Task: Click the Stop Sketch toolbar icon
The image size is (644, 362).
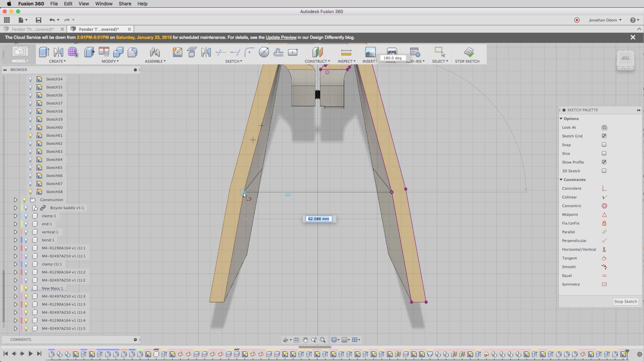Action: [x=469, y=52]
